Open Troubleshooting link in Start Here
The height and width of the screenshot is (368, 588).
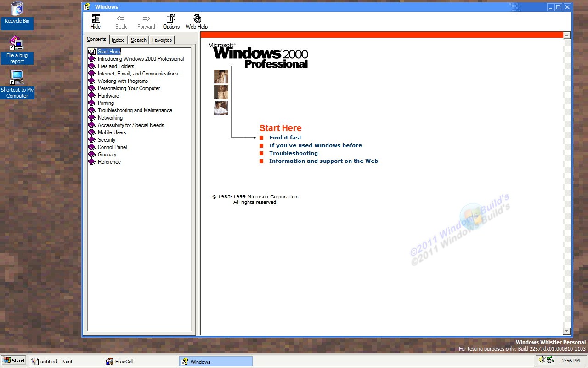(294, 153)
